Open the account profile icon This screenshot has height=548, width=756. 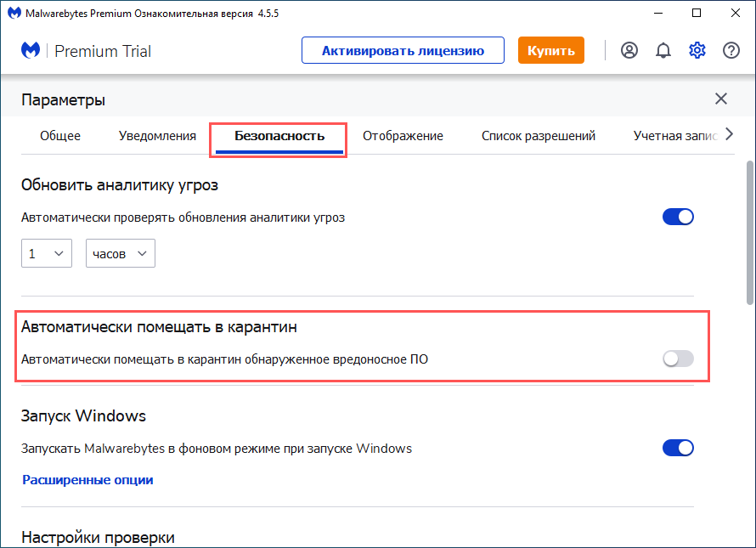tap(629, 50)
